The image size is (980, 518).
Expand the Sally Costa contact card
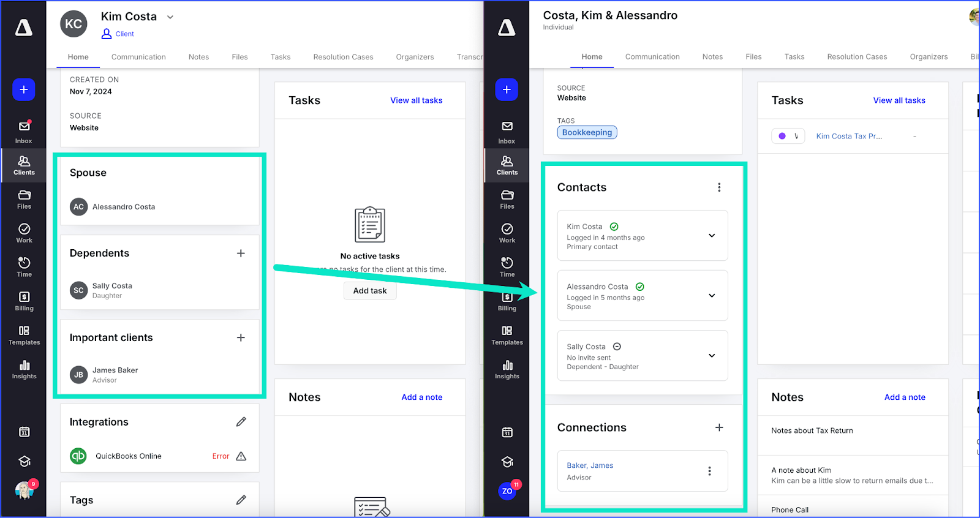712,356
